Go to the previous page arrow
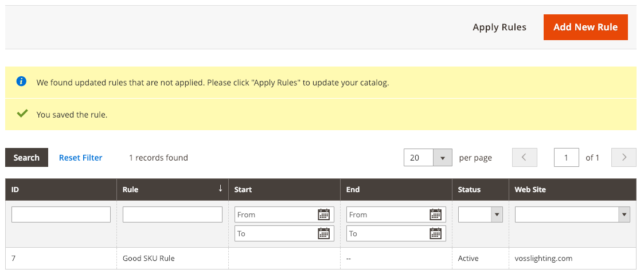The height and width of the screenshot is (277, 644). (x=525, y=157)
